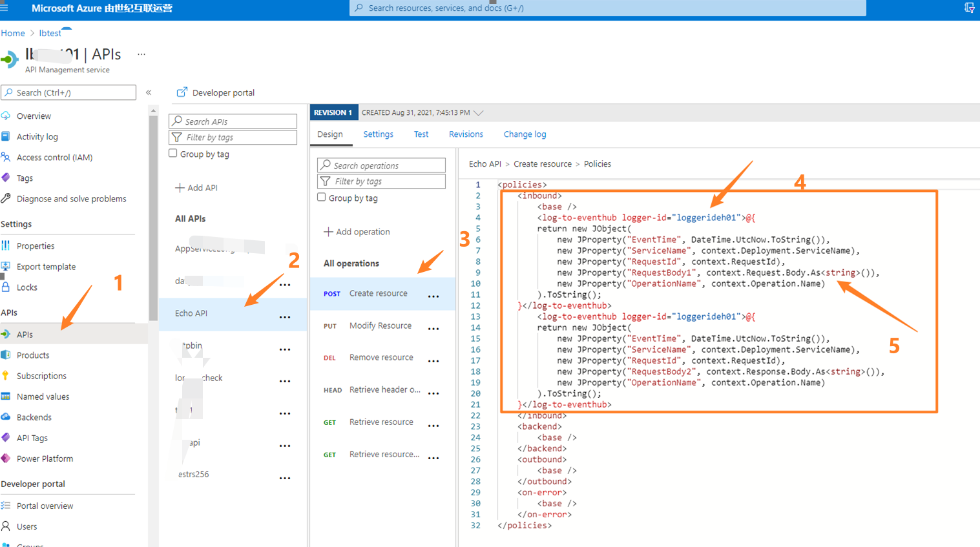Enable Group by tag for operations list
The height and width of the screenshot is (547, 980).
point(322,198)
